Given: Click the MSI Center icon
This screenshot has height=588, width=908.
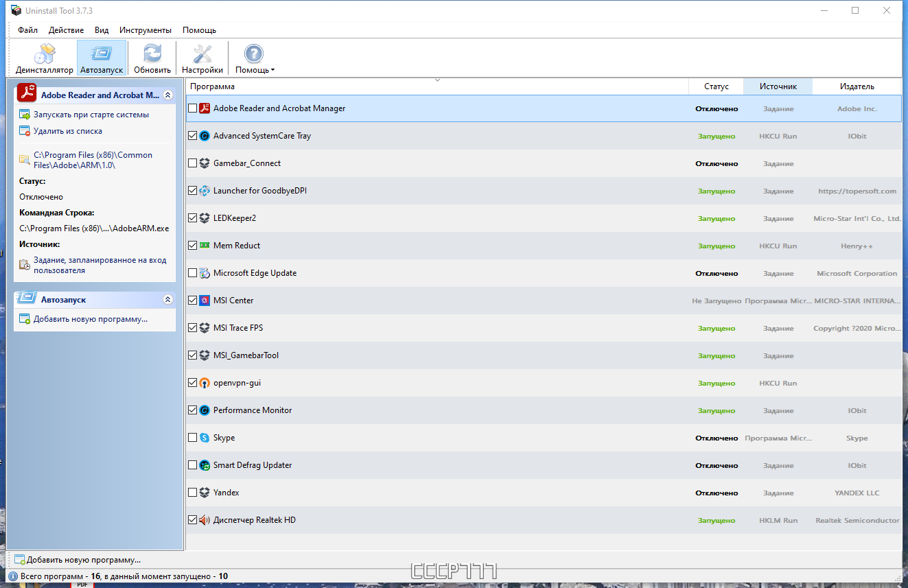Looking at the screenshot, I should [x=204, y=301].
